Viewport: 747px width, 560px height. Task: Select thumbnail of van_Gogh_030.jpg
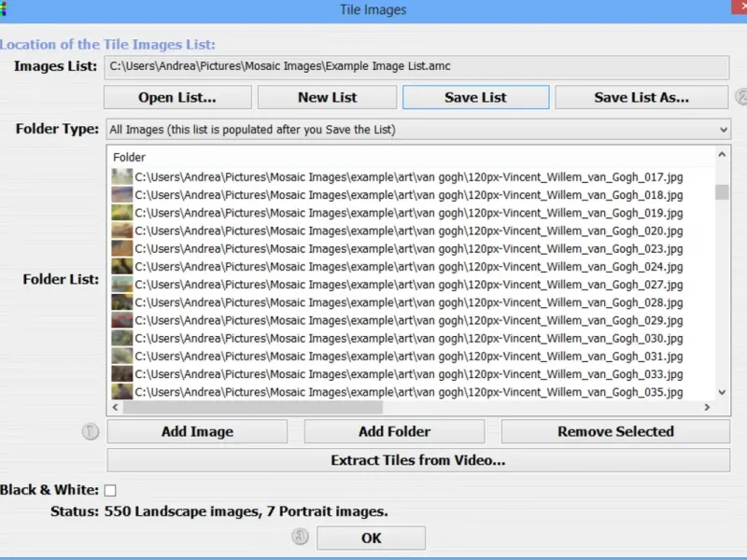(122, 338)
